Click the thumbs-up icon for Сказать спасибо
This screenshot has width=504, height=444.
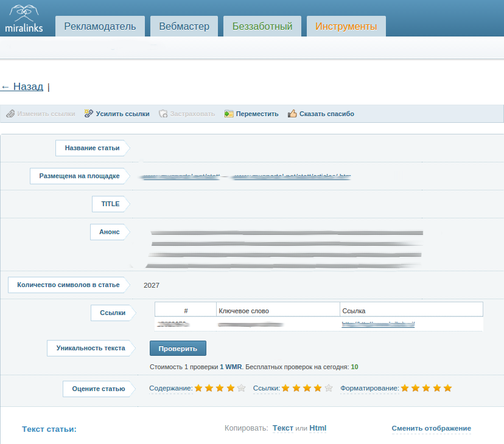(x=292, y=113)
